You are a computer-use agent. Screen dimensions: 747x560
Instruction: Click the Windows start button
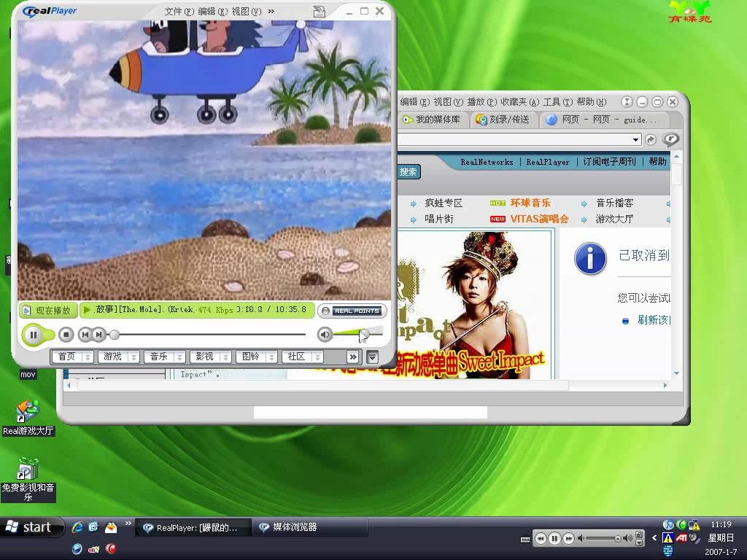pos(32,527)
